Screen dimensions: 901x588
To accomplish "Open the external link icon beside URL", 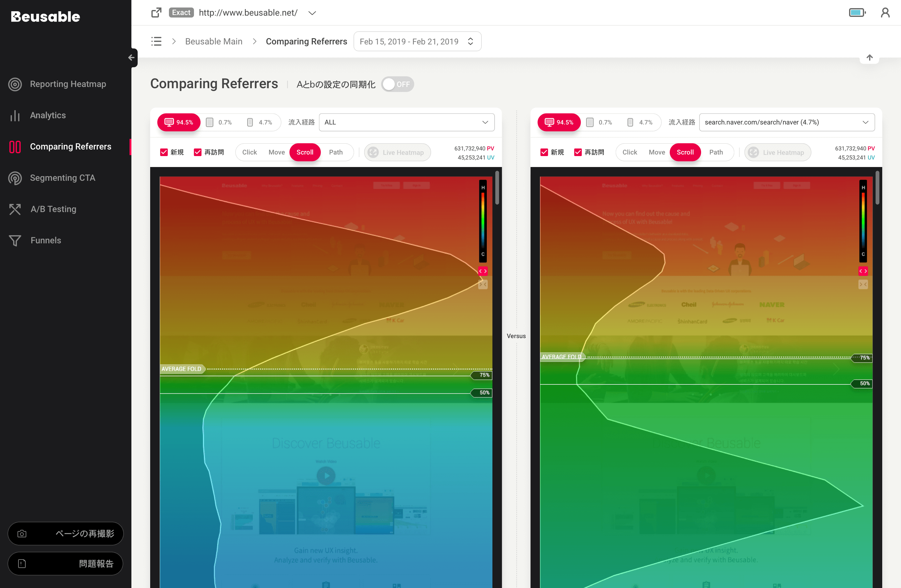I will tap(156, 13).
